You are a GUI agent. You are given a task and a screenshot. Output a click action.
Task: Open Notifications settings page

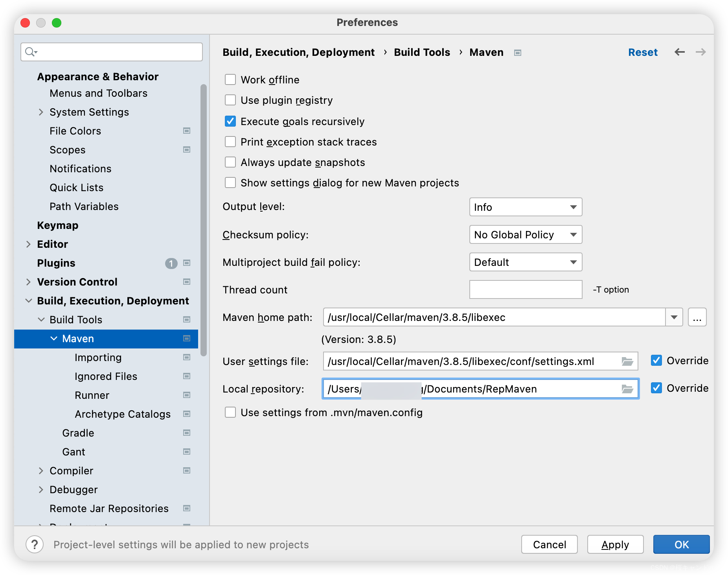point(81,169)
